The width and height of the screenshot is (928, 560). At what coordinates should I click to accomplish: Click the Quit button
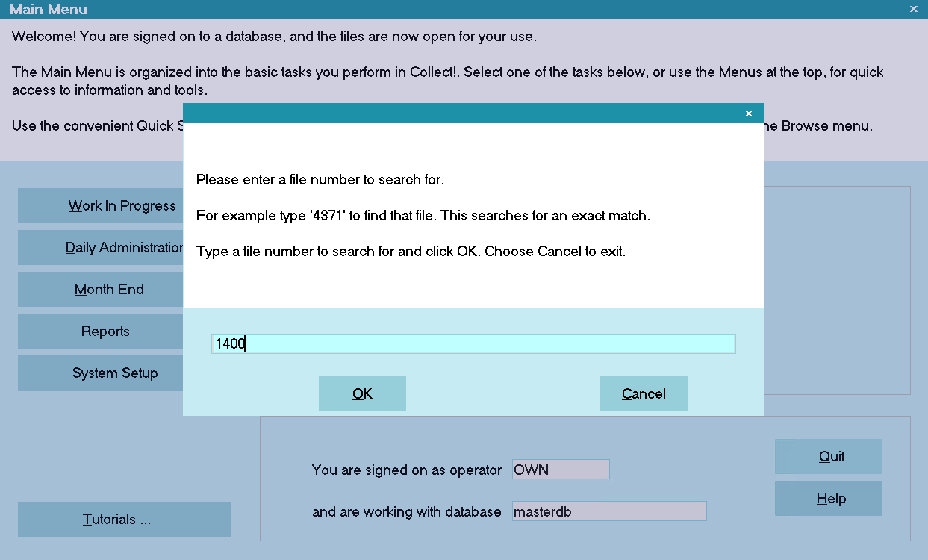(x=828, y=456)
